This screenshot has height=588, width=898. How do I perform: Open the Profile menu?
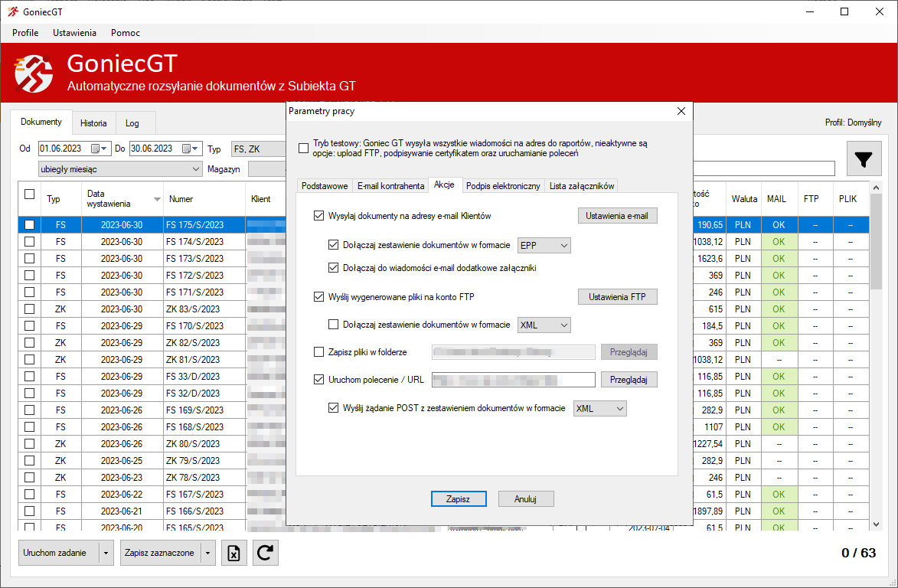coord(25,33)
